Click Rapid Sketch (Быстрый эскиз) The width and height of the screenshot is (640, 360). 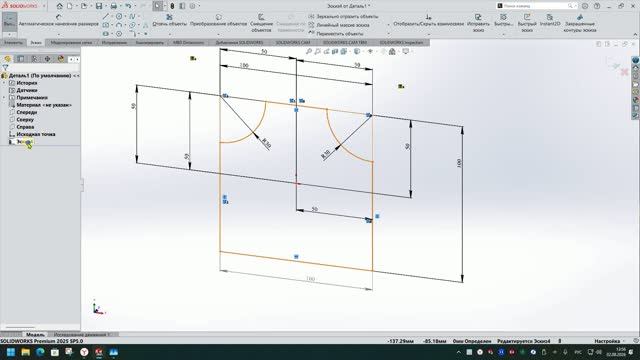click(527, 23)
